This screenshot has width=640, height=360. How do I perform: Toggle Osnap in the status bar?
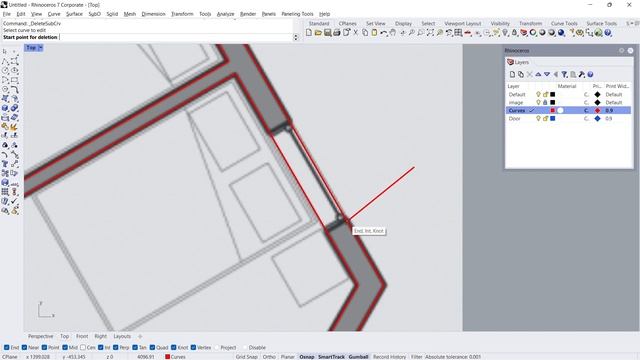[x=307, y=357]
